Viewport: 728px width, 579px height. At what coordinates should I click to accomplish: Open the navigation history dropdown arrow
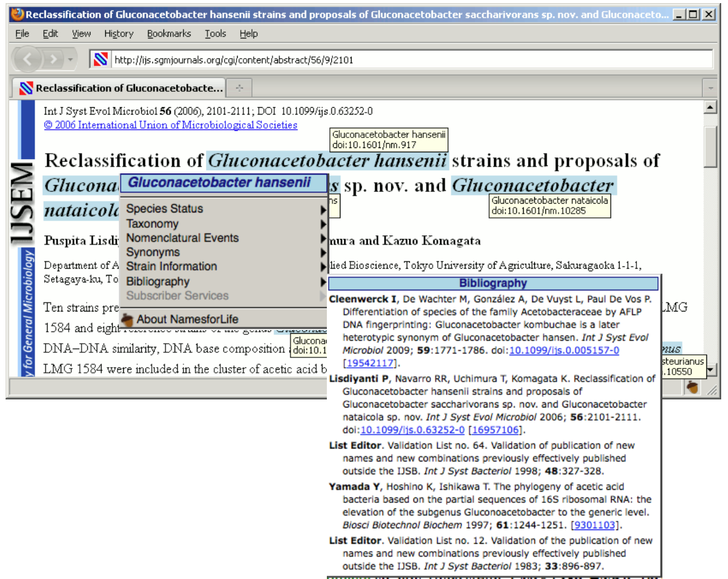tap(71, 59)
